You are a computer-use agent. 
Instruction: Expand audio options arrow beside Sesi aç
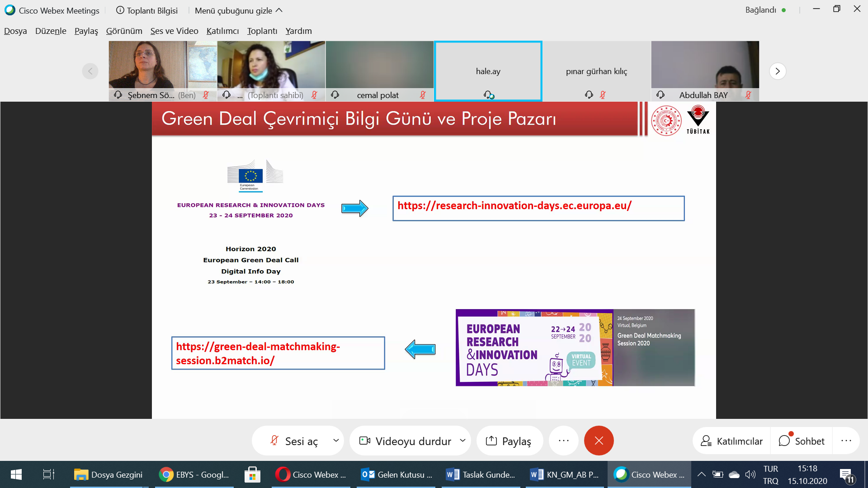336,441
